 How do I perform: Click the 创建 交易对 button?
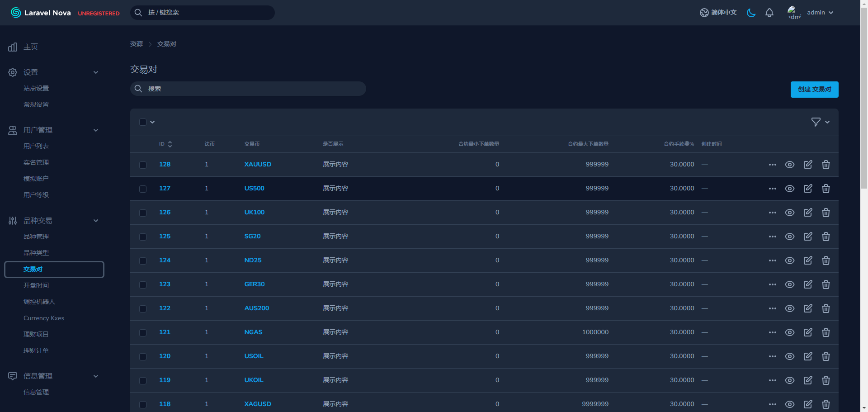coord(814,90)
